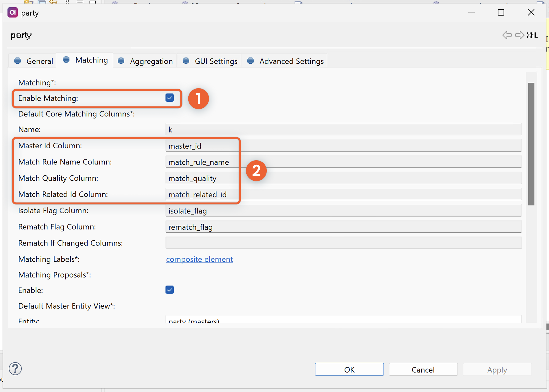Viewport: 549px width, 392px height.
Task: Click the back navigation arrow beside XML
Action: (x=507, y=35)
